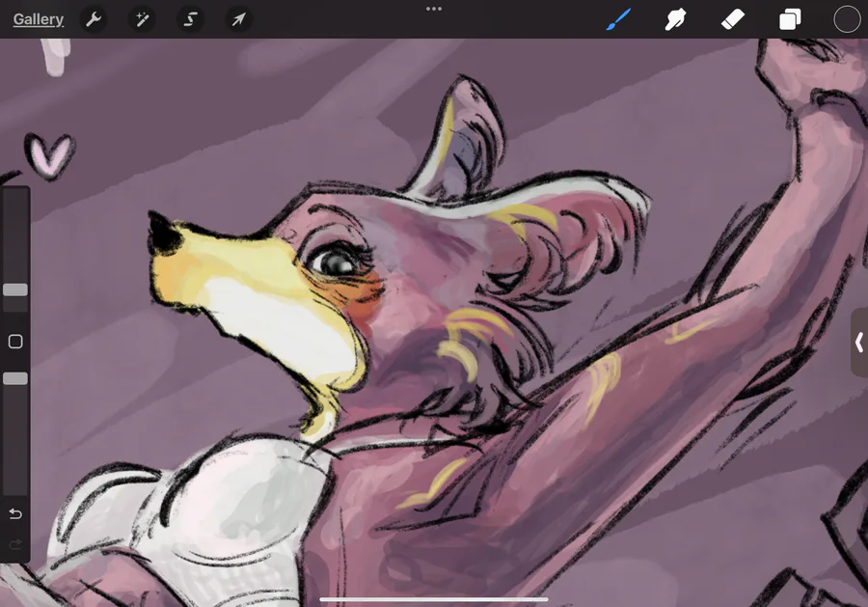Select the Brush tool
Screen dimensions: 868x607
618,19
